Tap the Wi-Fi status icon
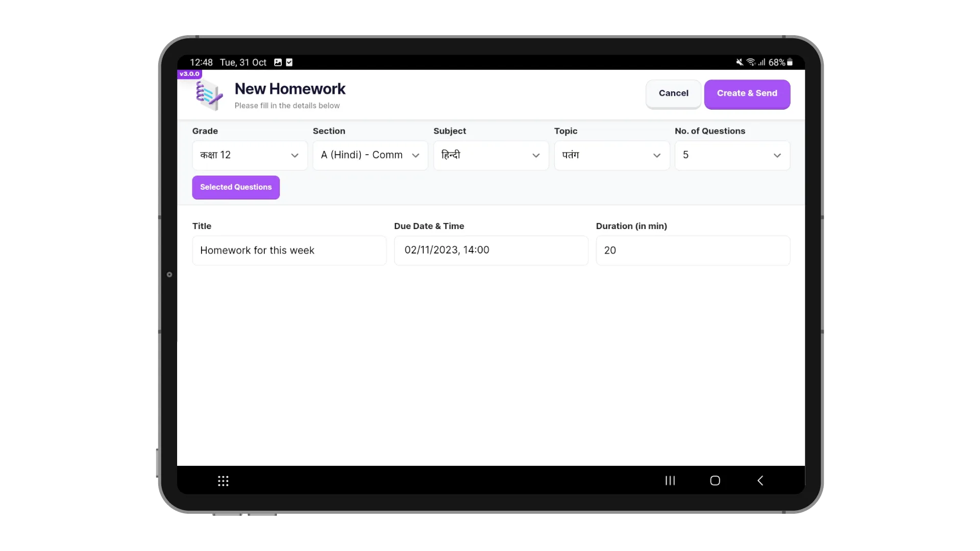This screenshot has width=980, height=551. click(751, 62)
